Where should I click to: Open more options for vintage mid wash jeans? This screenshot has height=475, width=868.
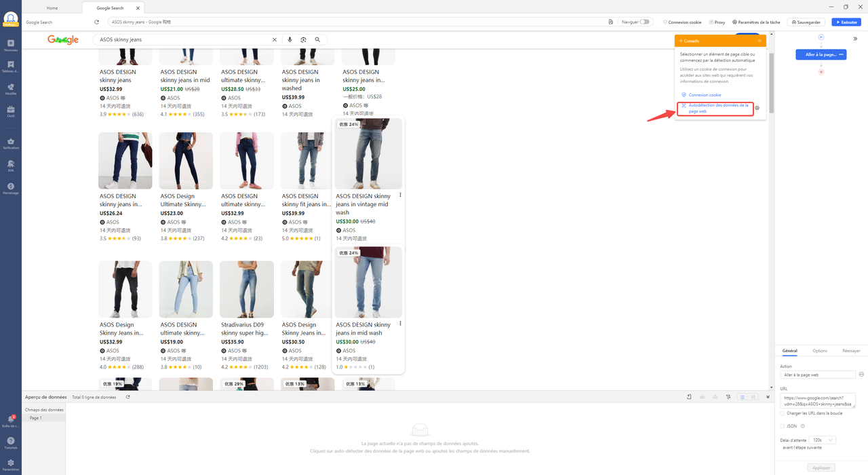(x=401, y=195)
